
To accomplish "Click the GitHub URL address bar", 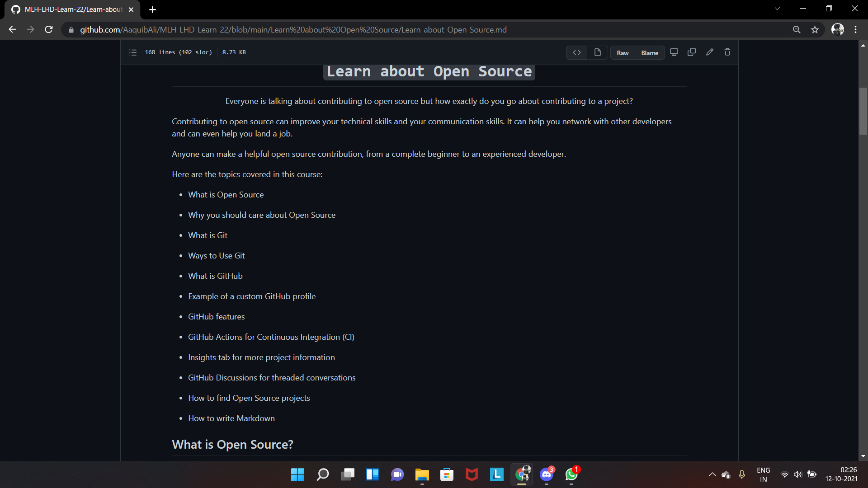I will [293, 30].
